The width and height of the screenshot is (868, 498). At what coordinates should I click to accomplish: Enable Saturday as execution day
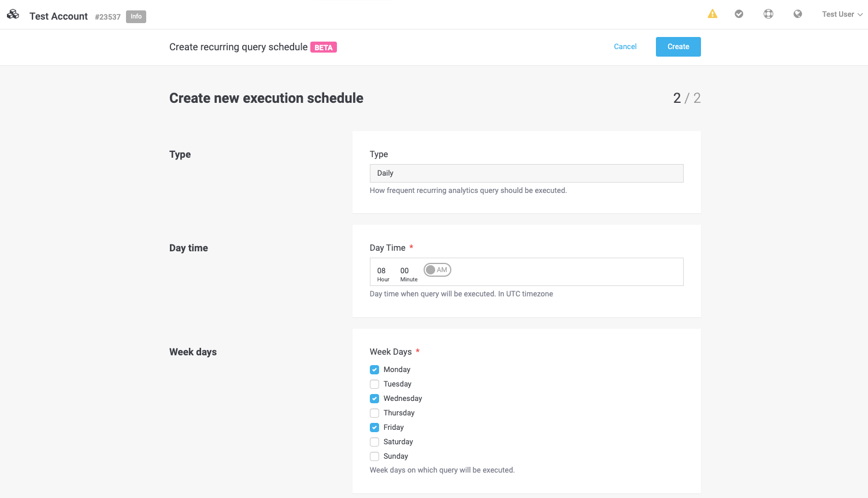point(374,441)
